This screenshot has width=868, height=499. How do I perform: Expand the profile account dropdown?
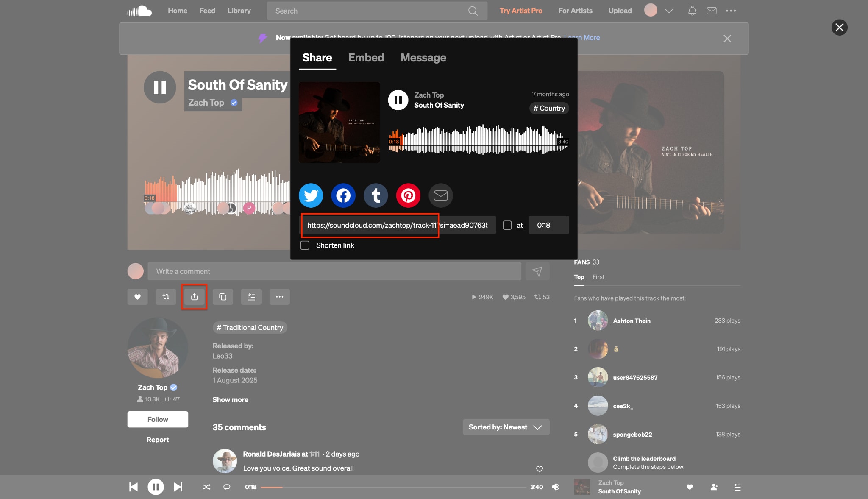point(668,11)
